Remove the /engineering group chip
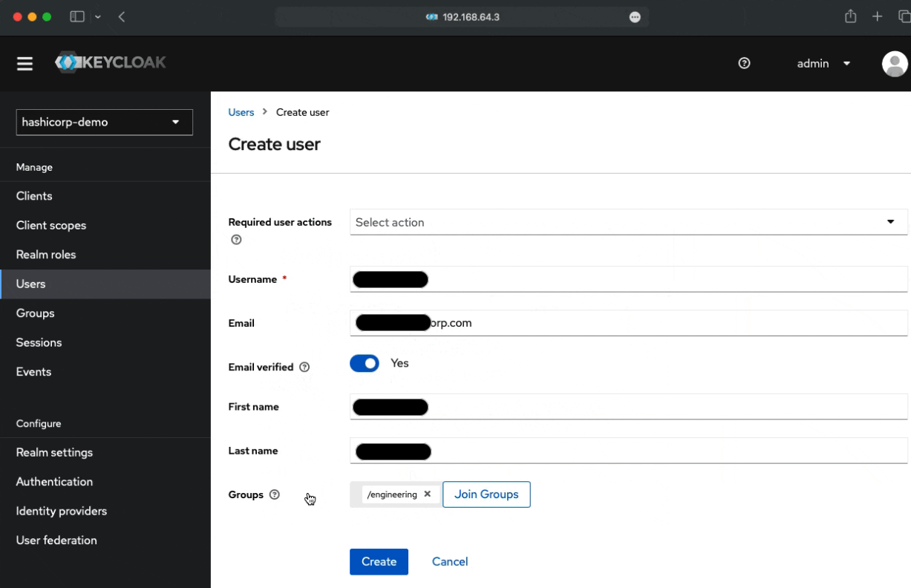The width and height of the screenshot is (911, 588). (x=427, y=494)
